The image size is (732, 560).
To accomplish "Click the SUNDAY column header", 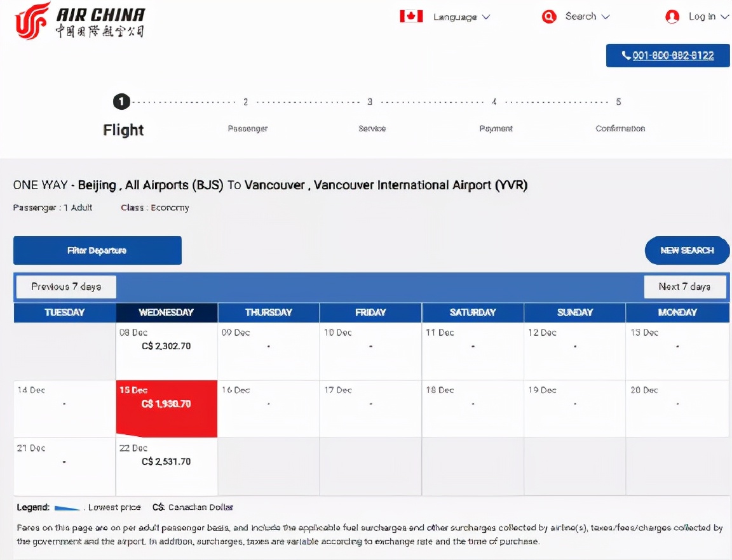I will coord(575,312).
